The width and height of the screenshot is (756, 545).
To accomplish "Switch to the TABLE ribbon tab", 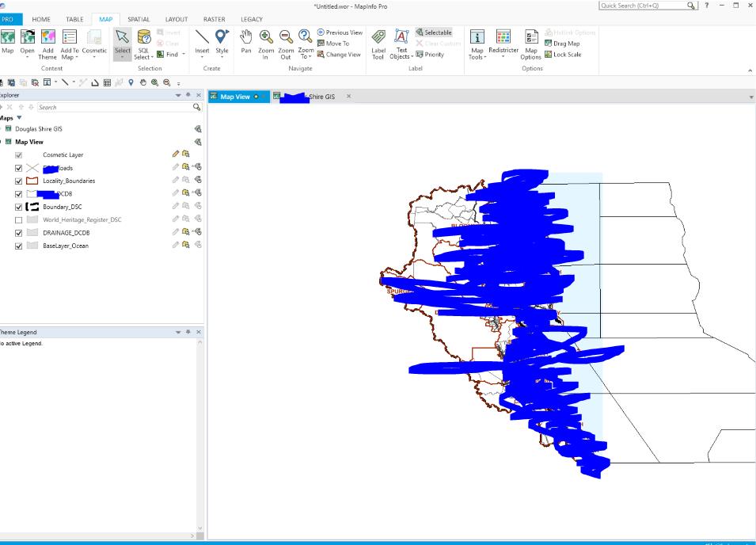I will coord(74,19).
